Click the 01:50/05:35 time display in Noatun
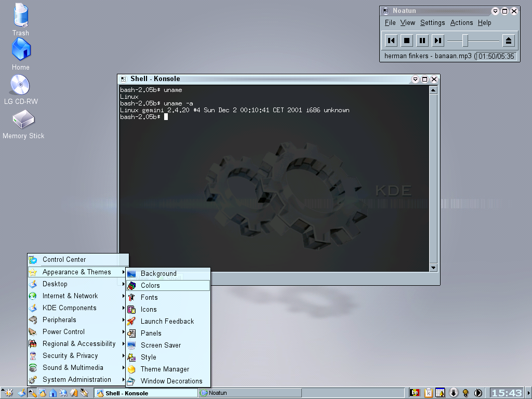 [496, 56]
